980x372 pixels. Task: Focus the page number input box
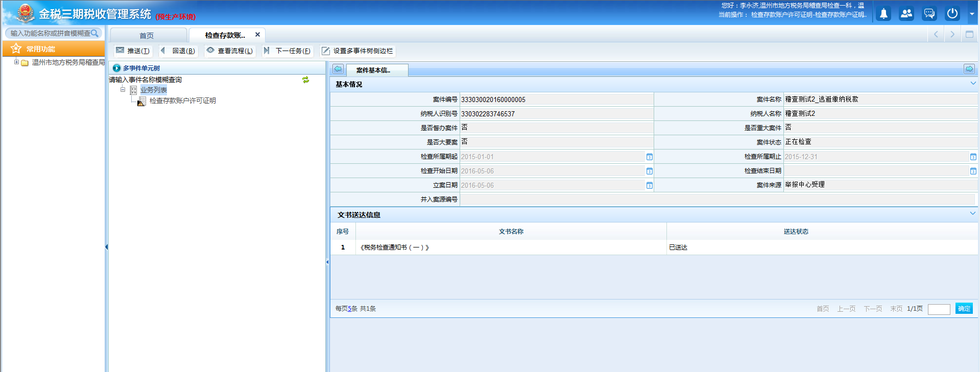(x=939, y=309)
